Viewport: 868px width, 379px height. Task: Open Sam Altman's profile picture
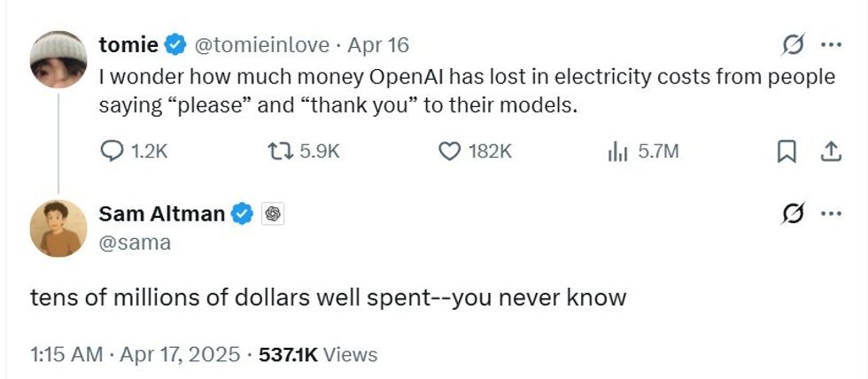[58, 228]
